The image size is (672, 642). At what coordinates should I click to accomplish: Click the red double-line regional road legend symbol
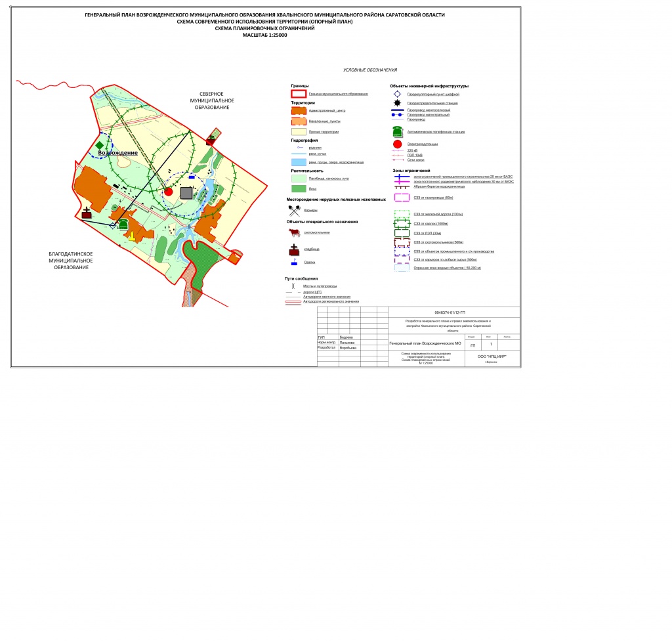click(x=293, y=302)
